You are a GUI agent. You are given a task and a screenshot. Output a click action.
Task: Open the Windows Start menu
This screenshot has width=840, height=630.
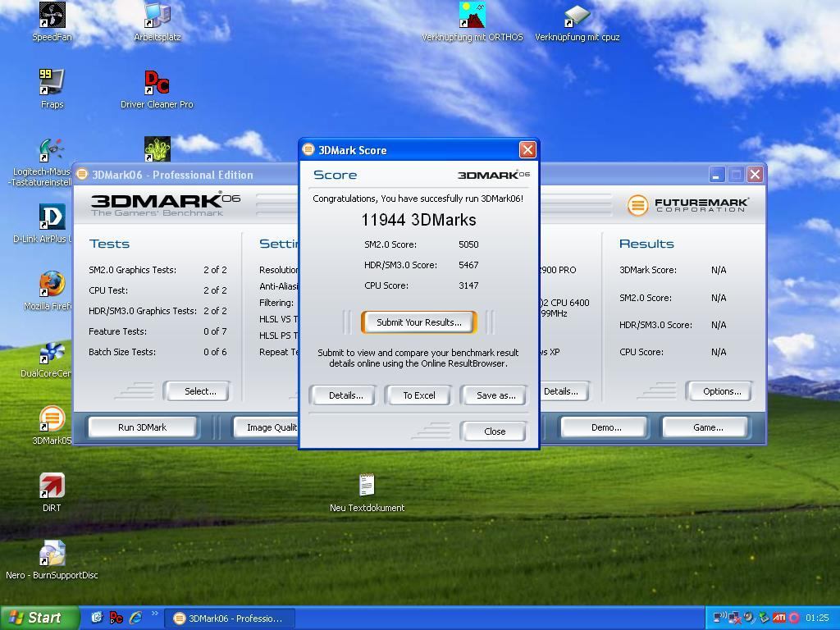[39, 618]
